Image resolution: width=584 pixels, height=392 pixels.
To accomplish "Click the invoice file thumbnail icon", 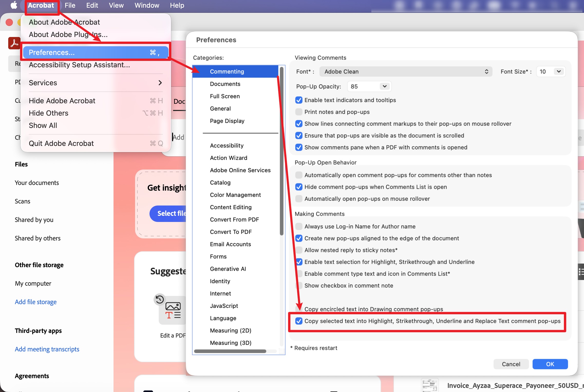I will (430, 385).
